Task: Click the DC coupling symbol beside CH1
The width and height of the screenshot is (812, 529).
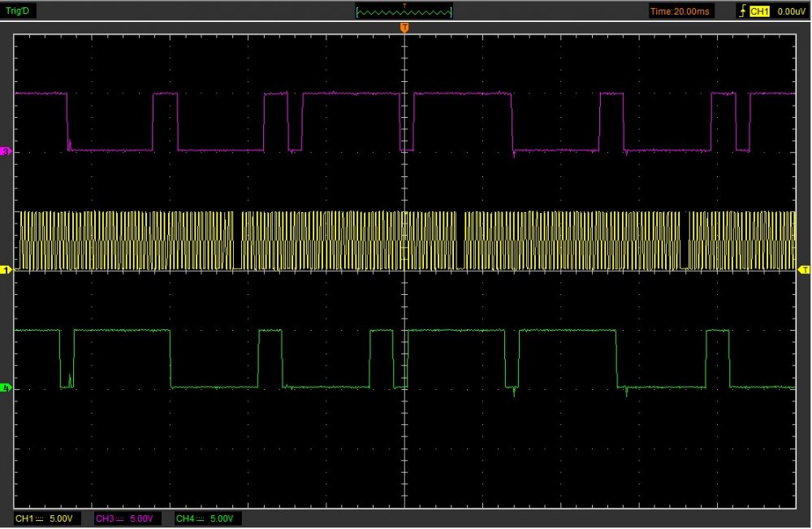Action: (41, 518)
